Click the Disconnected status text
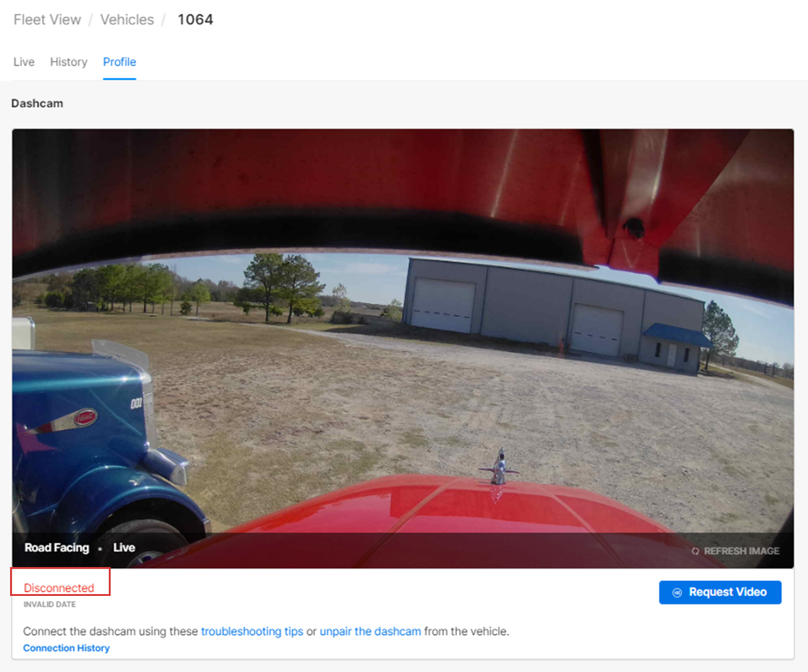The image size is (808, 672). pos(59,588)
